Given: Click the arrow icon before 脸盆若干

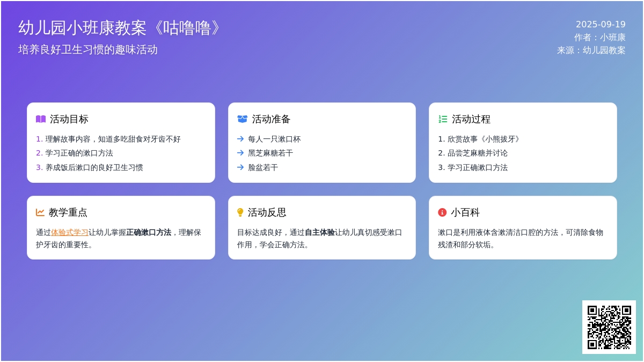Looking at the screenshot, I should point(240,167).
